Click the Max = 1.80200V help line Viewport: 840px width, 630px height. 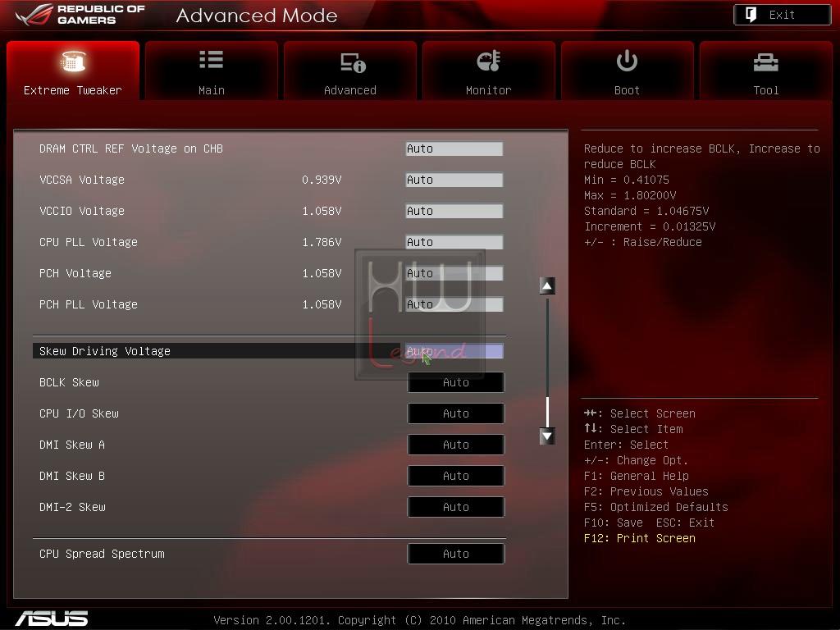coord(630,195)
